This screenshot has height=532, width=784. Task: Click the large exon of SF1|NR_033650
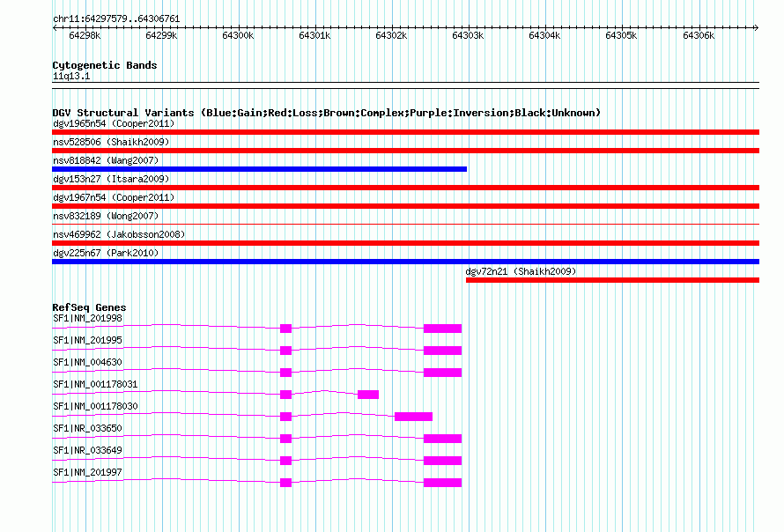coord(442,439)
